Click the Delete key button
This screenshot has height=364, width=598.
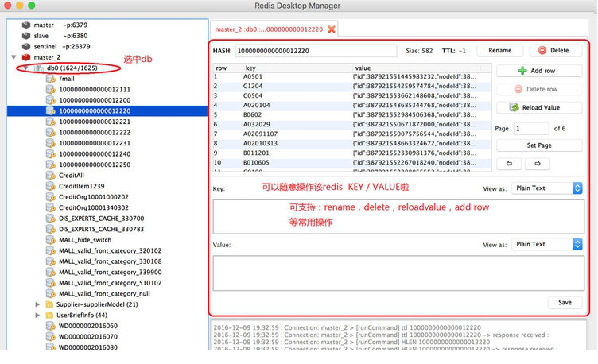pyautogui.click(x=556, y=50)
